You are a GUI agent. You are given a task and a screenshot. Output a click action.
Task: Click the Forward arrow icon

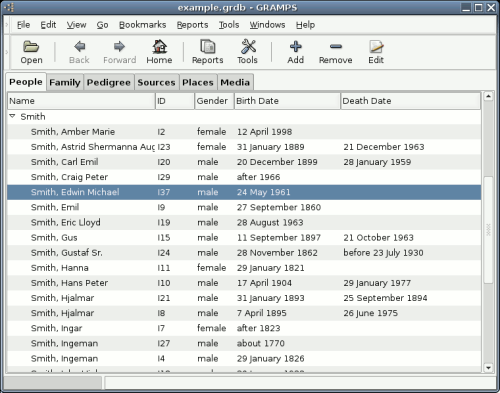119,46
